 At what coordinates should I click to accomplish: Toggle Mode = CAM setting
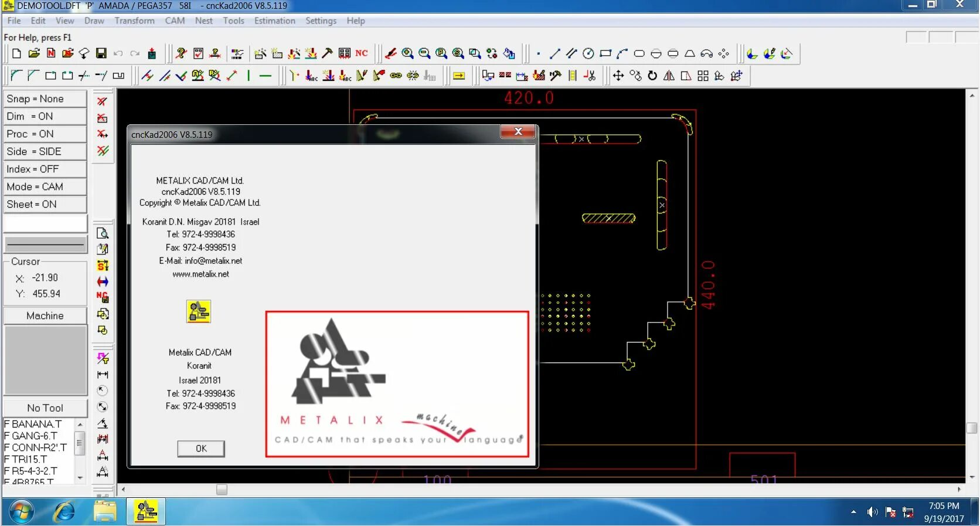(x=45, y=186)
